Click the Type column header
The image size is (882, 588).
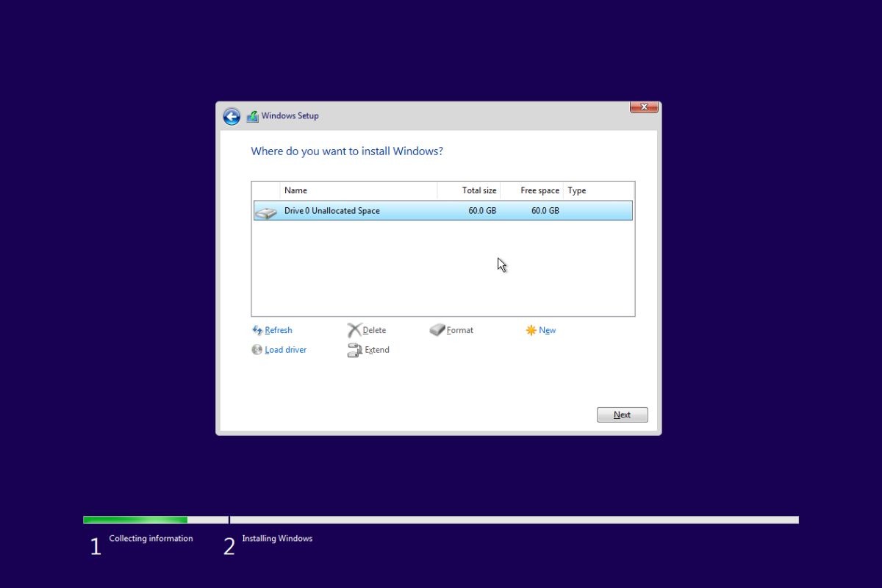pyautogui.click(x=599, y=190)
